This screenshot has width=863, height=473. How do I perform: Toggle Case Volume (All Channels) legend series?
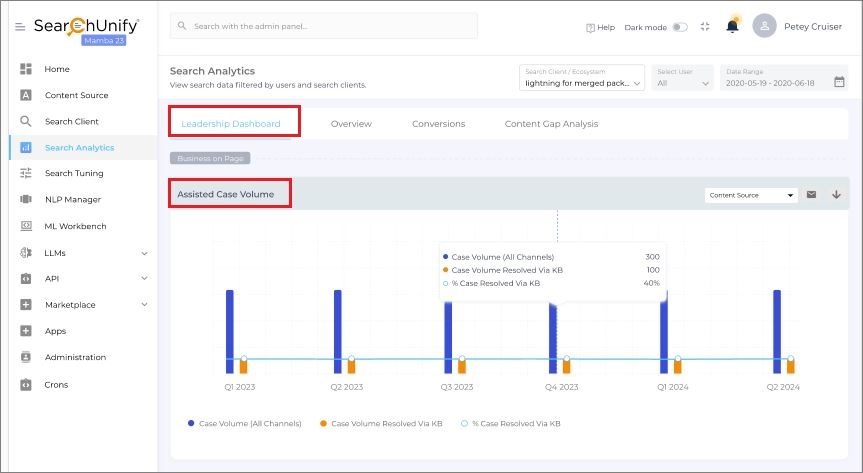pos(245,424)
